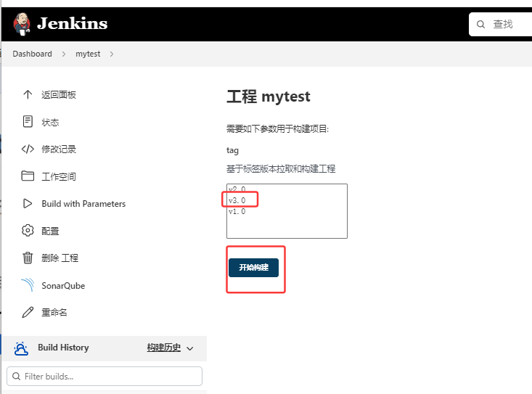Open the 工作空间 sidebar item
Image resolution: width=532 pixels, height=394 pixels.
[x=59, y=176]
